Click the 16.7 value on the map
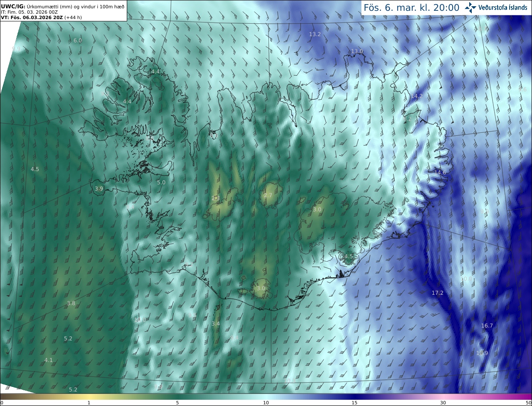Viewport: 532px width, 406px height. click(x=487, y=325)
